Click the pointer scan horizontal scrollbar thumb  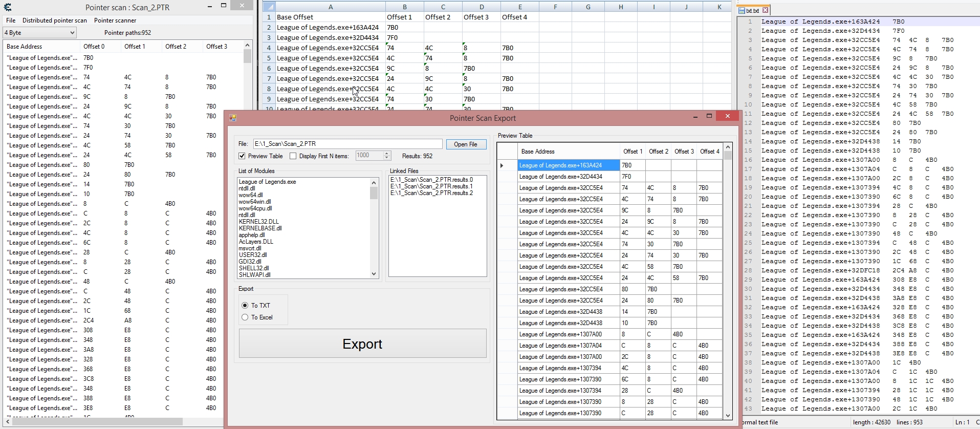tap(97, 422)
